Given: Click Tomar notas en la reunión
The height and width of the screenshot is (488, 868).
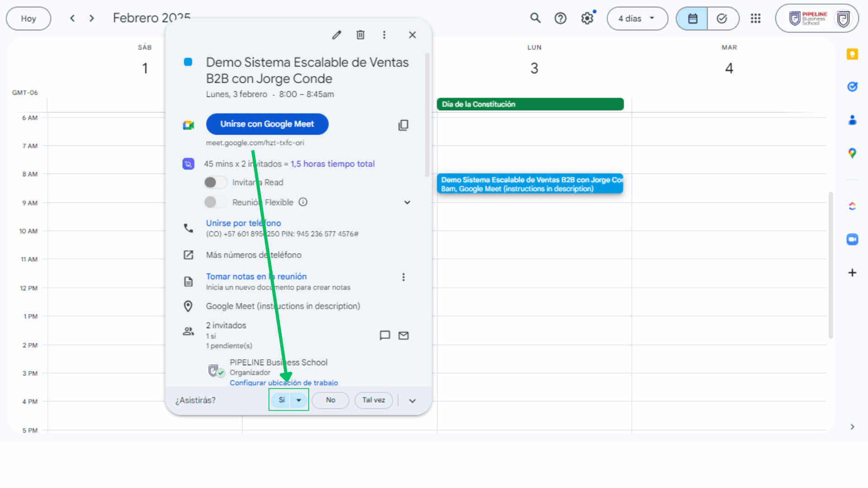Looking at the screenshot, I should pyautogui.click(x=256, y=276).
